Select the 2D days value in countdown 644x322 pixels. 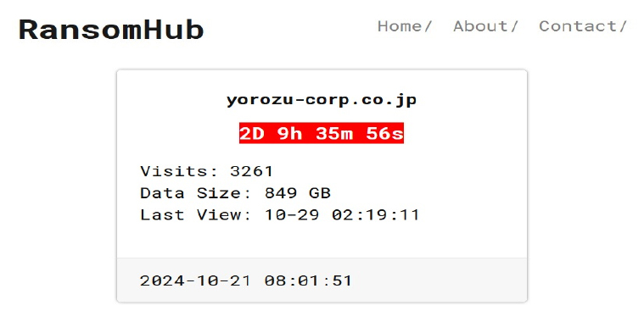coord(252,133)
